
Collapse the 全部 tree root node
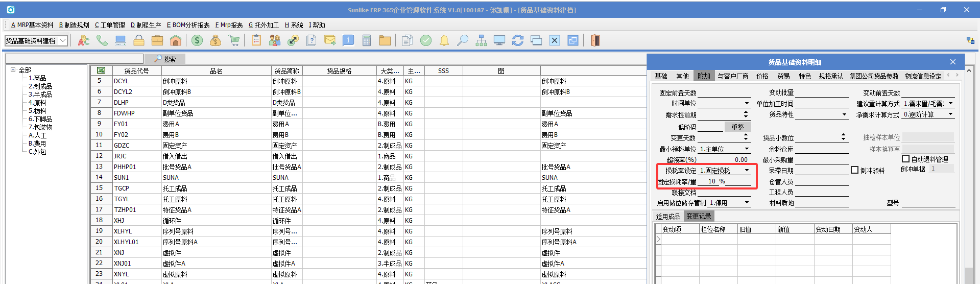[13, 70]
